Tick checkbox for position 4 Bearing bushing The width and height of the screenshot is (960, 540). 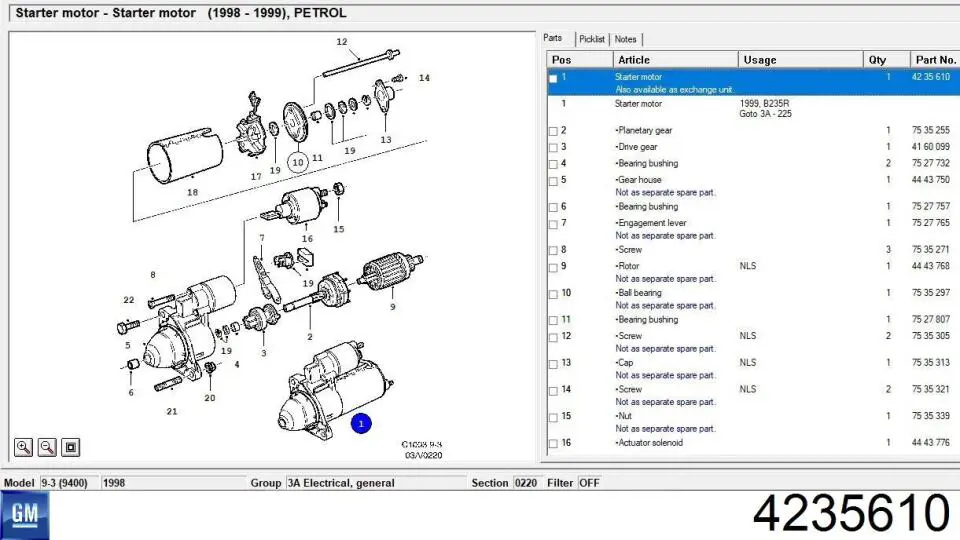(x=553, y=165)
